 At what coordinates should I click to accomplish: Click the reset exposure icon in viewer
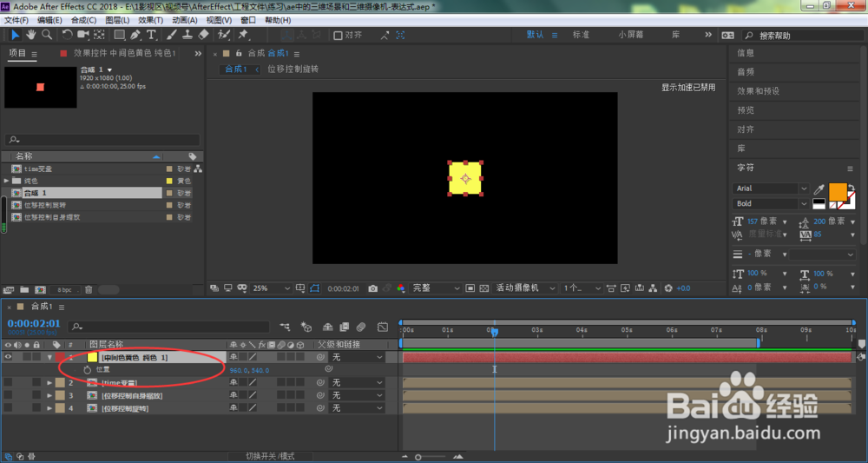coord(668,288)
